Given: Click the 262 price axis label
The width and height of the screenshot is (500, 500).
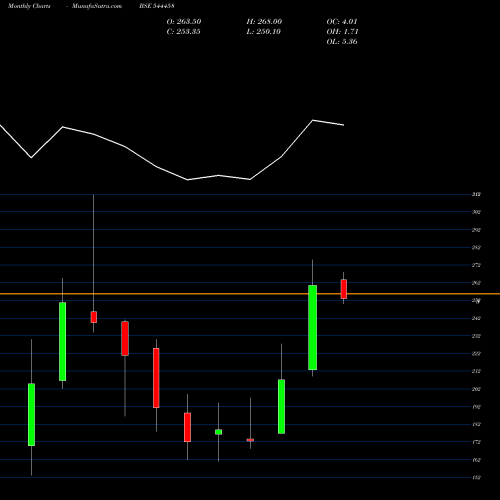Looking at the screenshot, I should click(476, 283).
